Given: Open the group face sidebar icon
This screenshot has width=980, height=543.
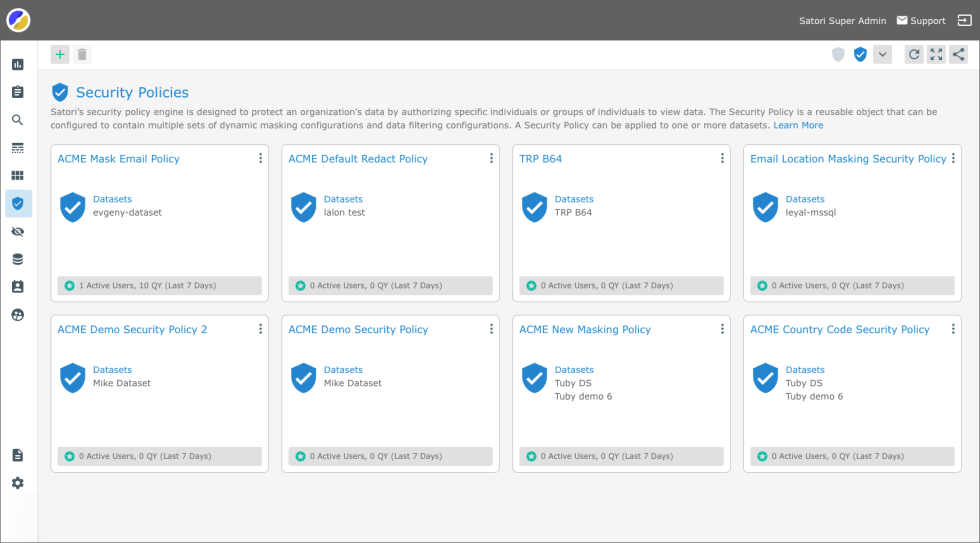Looking at the screenshot, I should (x=18, y=315).
